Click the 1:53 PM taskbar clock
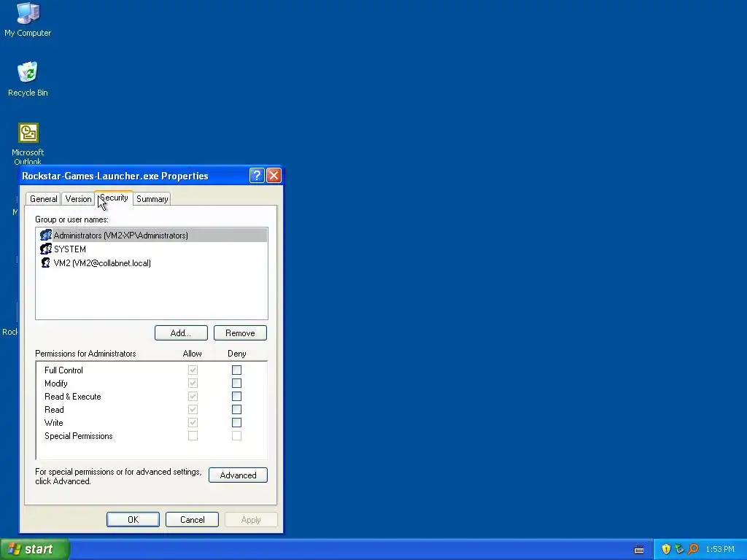 coord(720,549)
